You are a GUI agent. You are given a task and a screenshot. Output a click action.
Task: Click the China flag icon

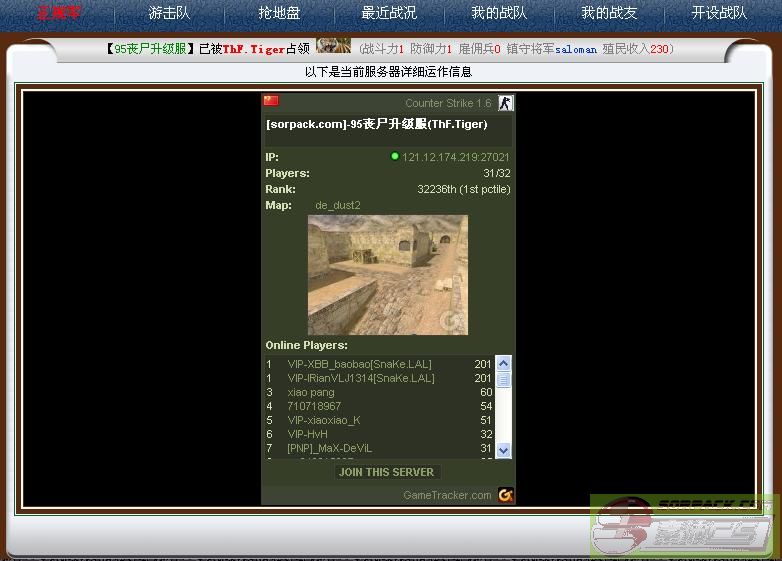pos(270,101)
